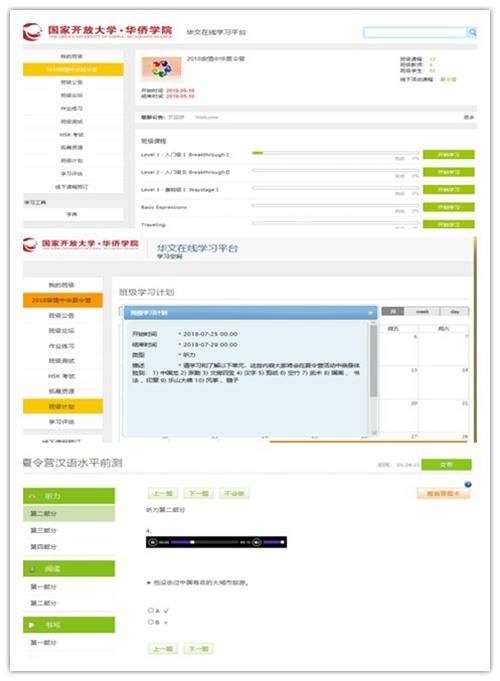Click the camp course thumbnail image

pyautogui.click(x=161, y=69)
